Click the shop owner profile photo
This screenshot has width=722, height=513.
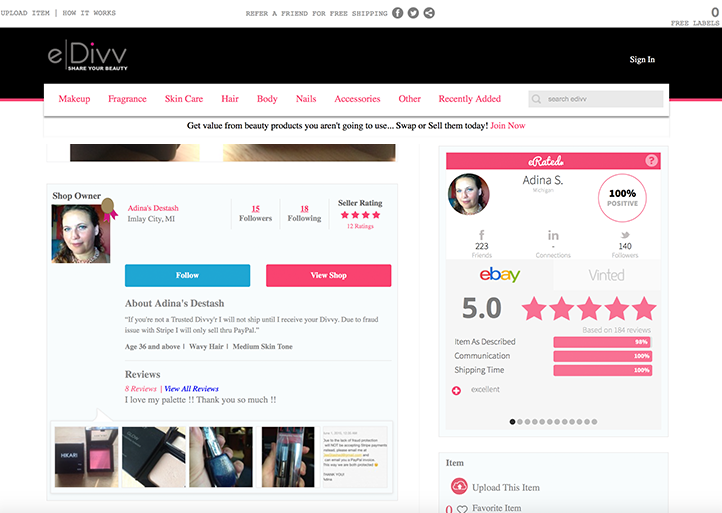pos(81,234)
